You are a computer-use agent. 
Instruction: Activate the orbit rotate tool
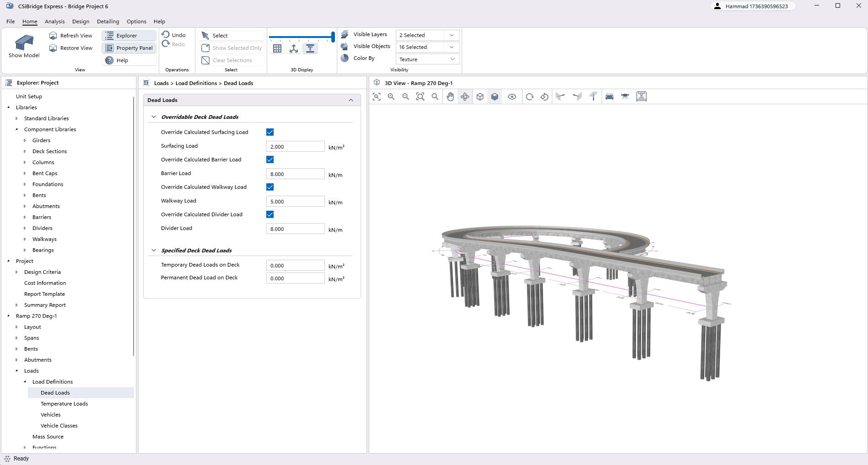465,96
